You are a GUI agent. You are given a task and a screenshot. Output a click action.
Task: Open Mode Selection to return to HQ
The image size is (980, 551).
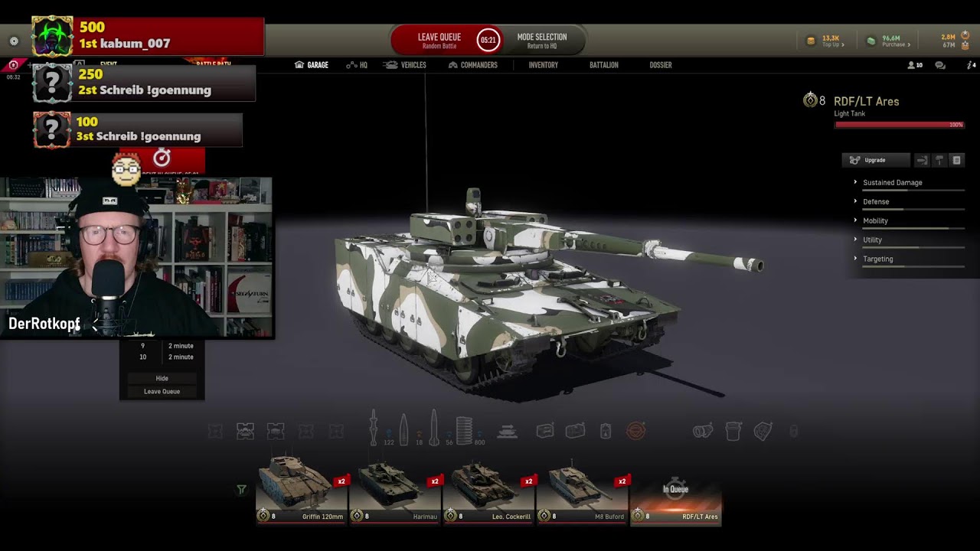click(x=542, y=41)
